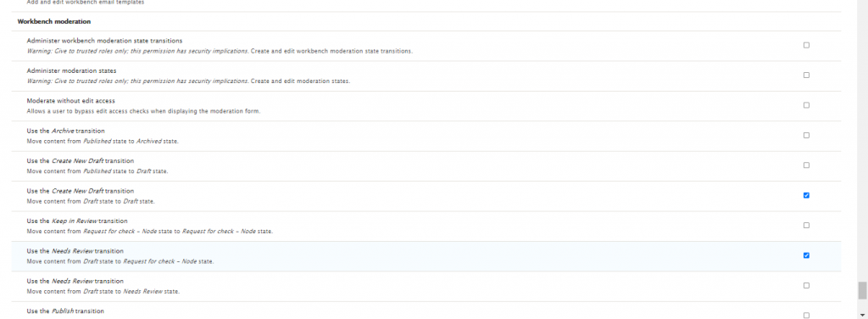The width and height of the screenshot is (868, 319).
Task: Click the 'Administer moderation states' label
Action: 71,70
